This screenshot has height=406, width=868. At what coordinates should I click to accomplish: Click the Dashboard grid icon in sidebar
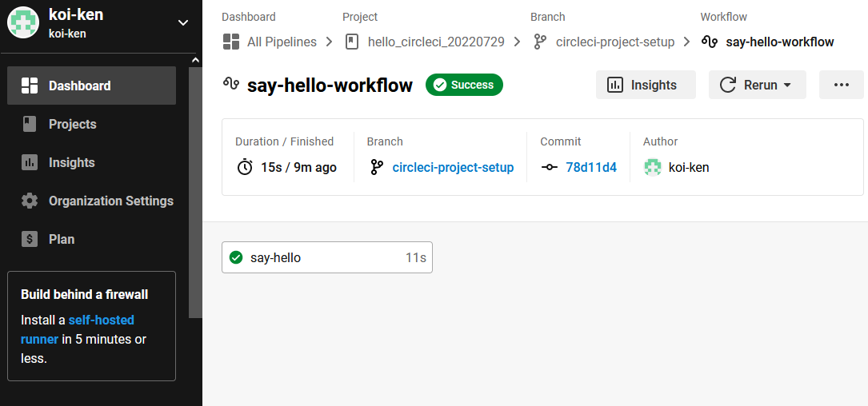[x=30, y=86]
